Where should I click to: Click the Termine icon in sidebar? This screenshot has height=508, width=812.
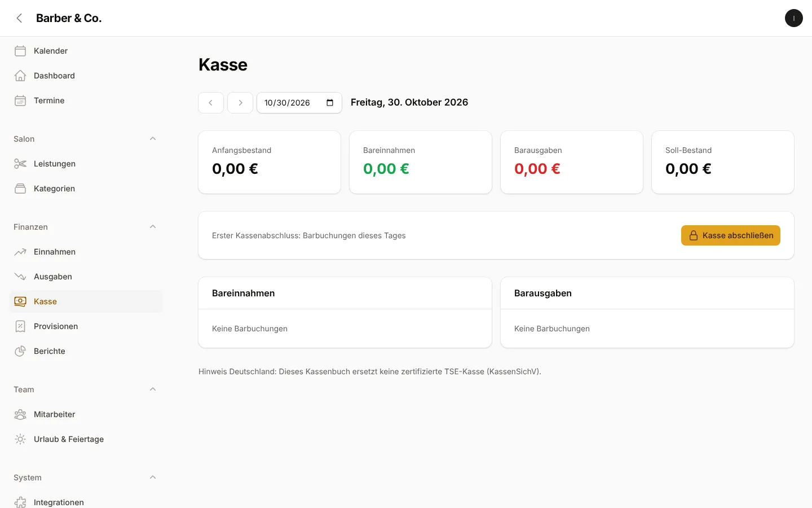point(20,100)
